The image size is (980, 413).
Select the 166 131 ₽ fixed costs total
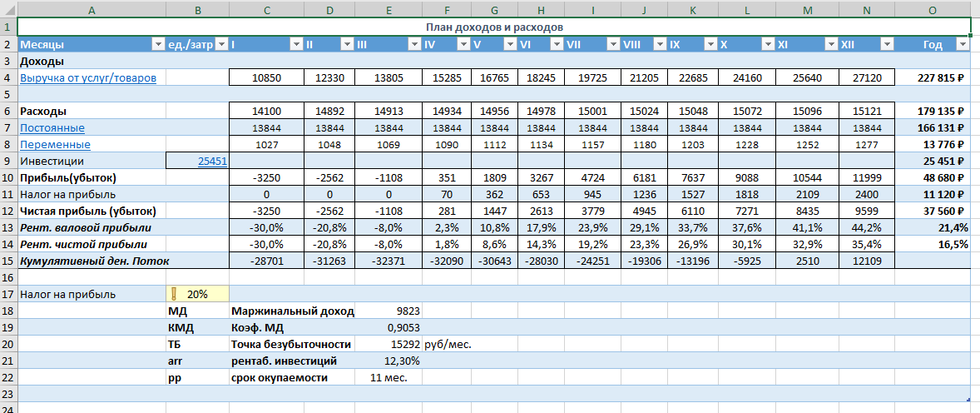[932, 127]
